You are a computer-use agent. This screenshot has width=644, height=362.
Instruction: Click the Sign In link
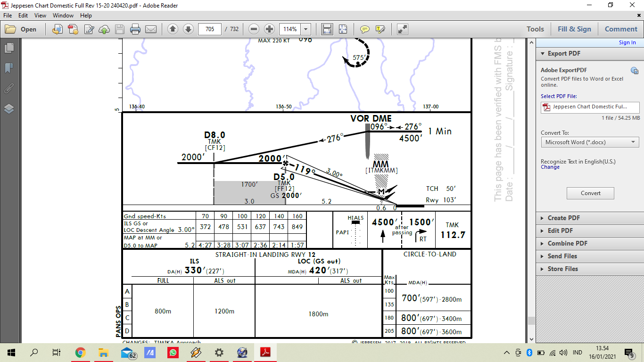[x=627, y=42]
